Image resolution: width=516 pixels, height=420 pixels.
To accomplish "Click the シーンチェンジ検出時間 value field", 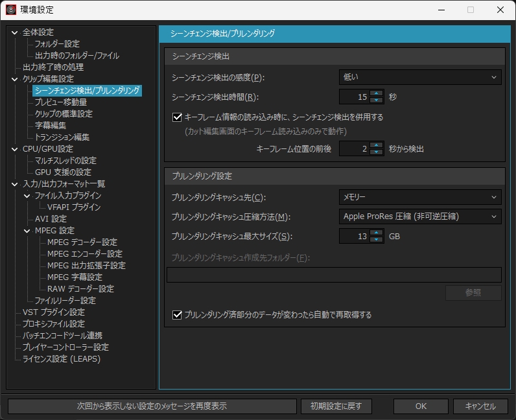I will point(355,97).
